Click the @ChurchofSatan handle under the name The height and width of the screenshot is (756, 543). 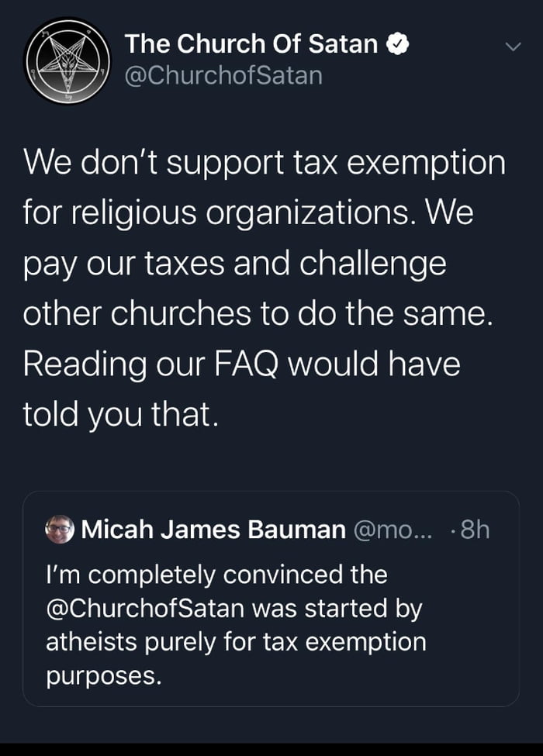tap(223, 76)
